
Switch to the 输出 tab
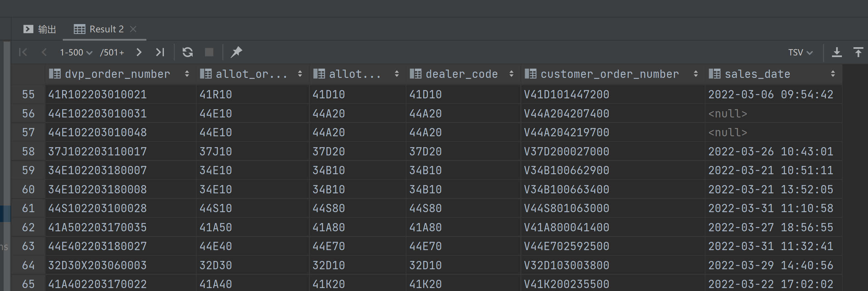pyautogui.click(x=40, y=29)
